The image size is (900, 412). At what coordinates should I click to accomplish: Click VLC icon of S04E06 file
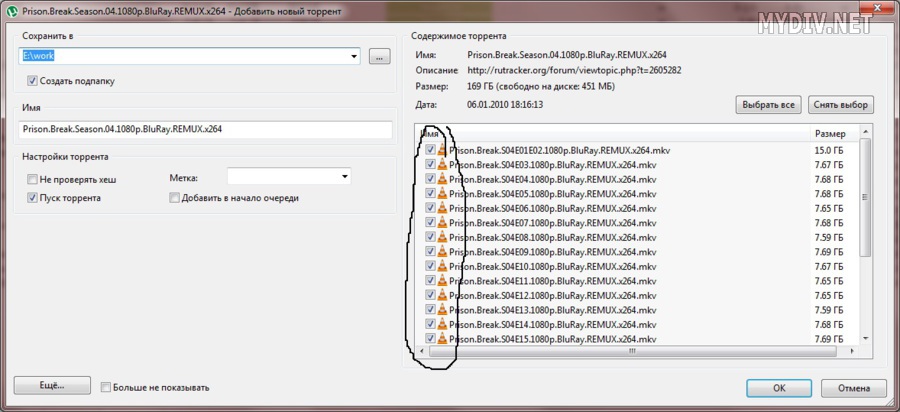click(442, 208)
